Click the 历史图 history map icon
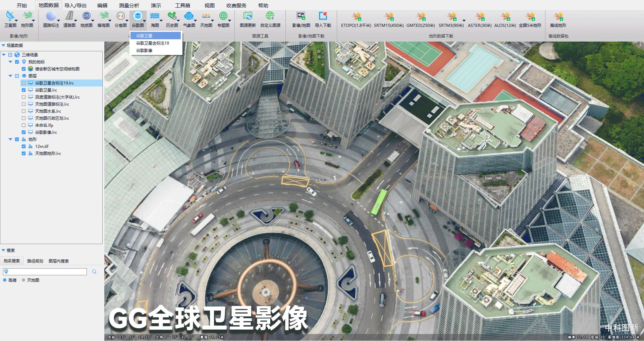This screenshot has width=644, height=341. click(172, 16)
